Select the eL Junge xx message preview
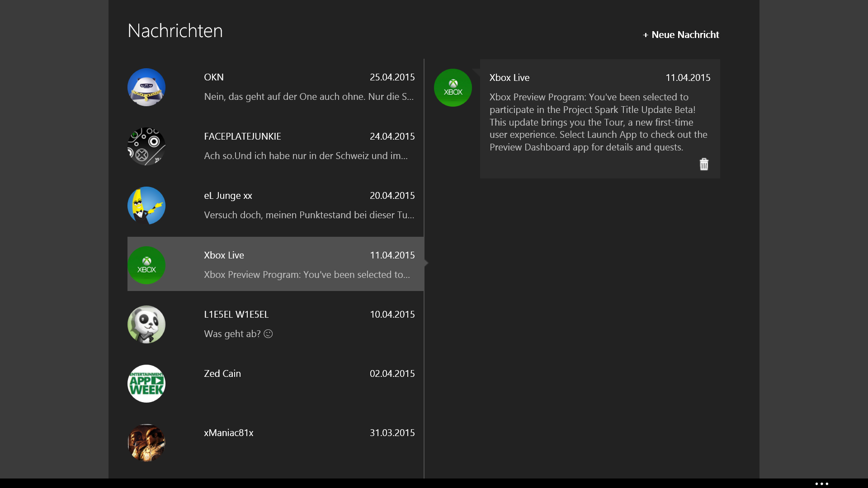Screen dimensions: 868x488 (308, 215)
